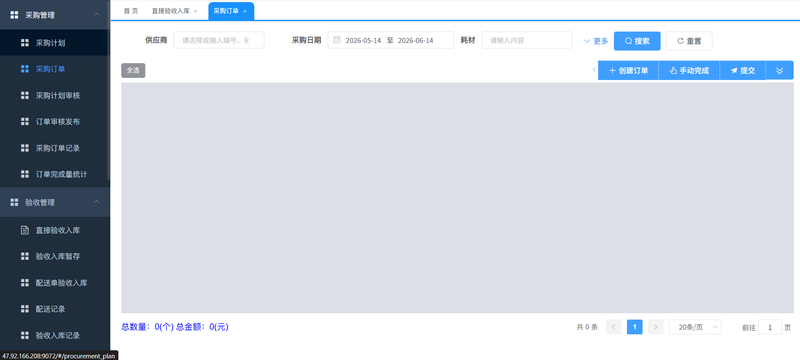This screenshot has width=800, height=360.
Task: Open 采购计划审核 in the sidebar
Action: click(x=55, y=95)
